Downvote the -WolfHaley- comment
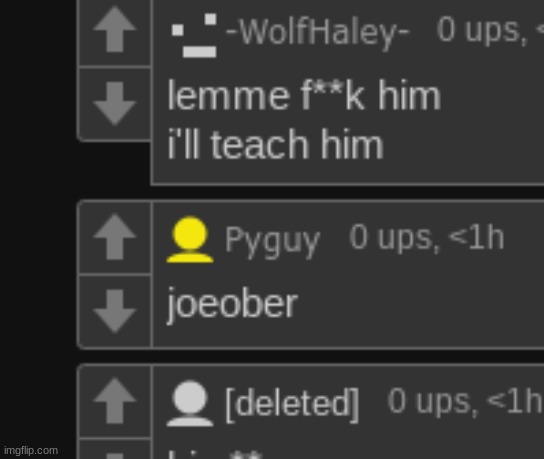 click(x=115, y=103)
